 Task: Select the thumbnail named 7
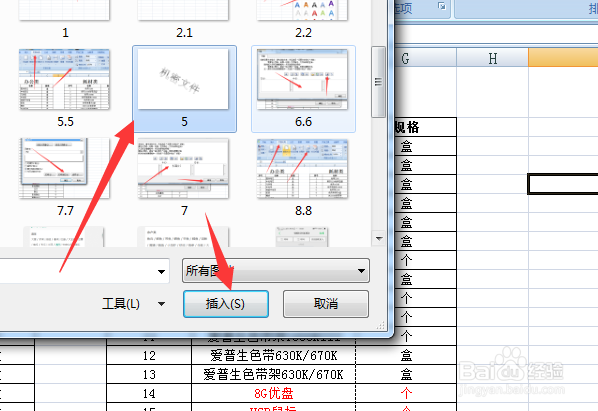tap(183, 176)
